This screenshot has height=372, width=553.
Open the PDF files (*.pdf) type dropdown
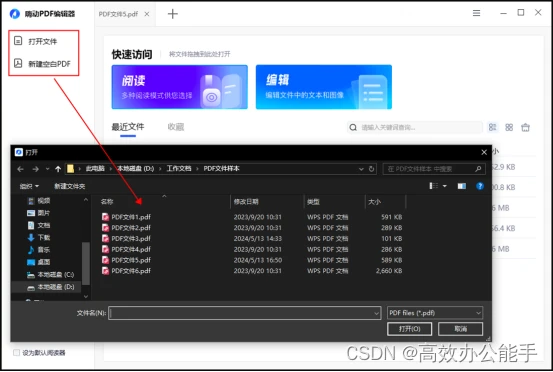tap(435, 313)
